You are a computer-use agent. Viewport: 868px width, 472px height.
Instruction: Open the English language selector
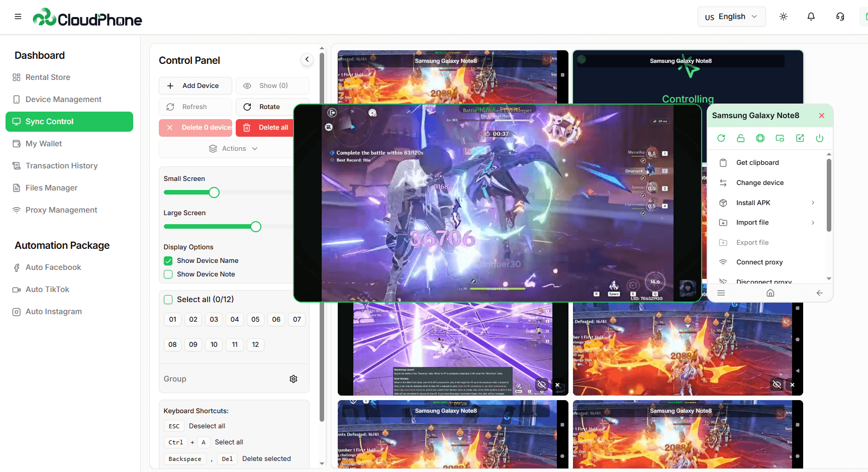(731, 17)
